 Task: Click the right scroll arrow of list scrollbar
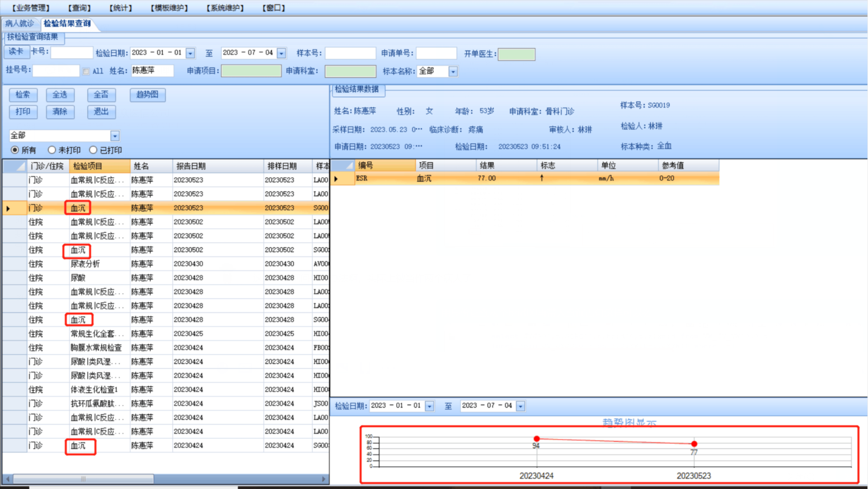tap(323, 479)
